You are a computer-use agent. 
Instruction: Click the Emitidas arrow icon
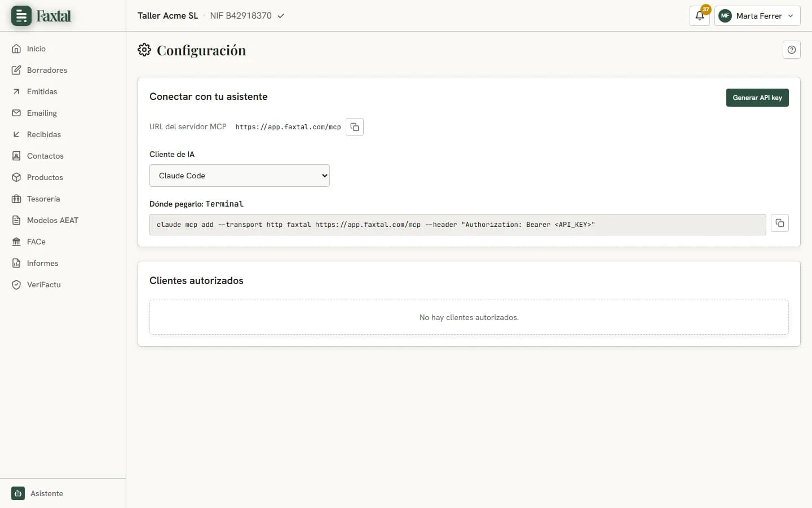(x=16, y=91)
